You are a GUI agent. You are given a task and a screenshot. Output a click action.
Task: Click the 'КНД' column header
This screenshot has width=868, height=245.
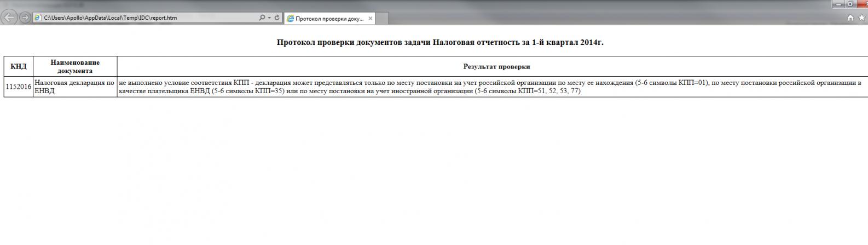(19, 66)
